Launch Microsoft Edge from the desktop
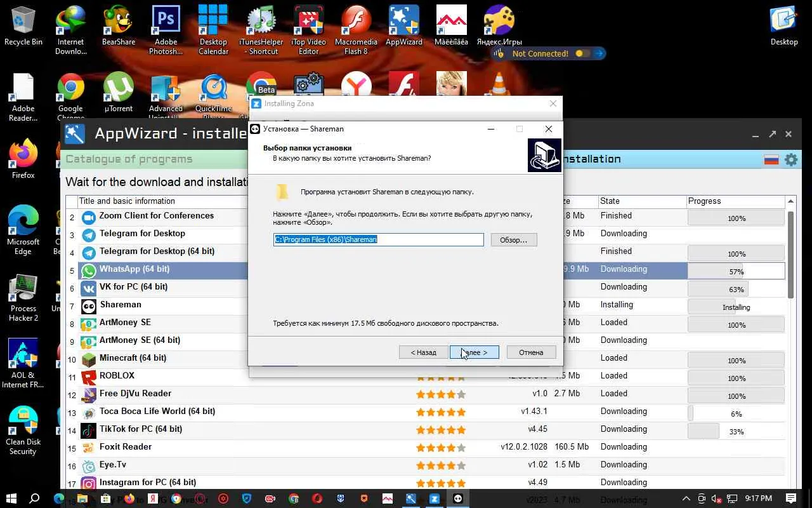 (x=23, y=230)
